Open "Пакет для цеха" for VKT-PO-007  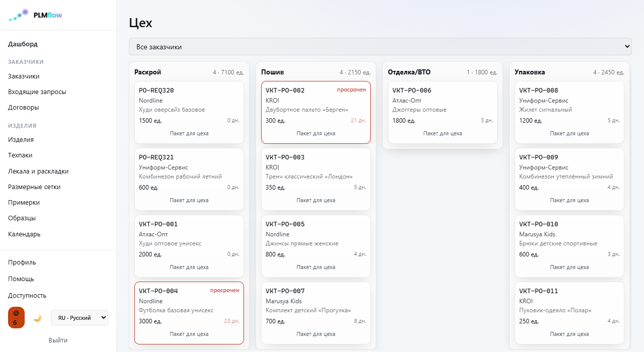pos(316,334)
